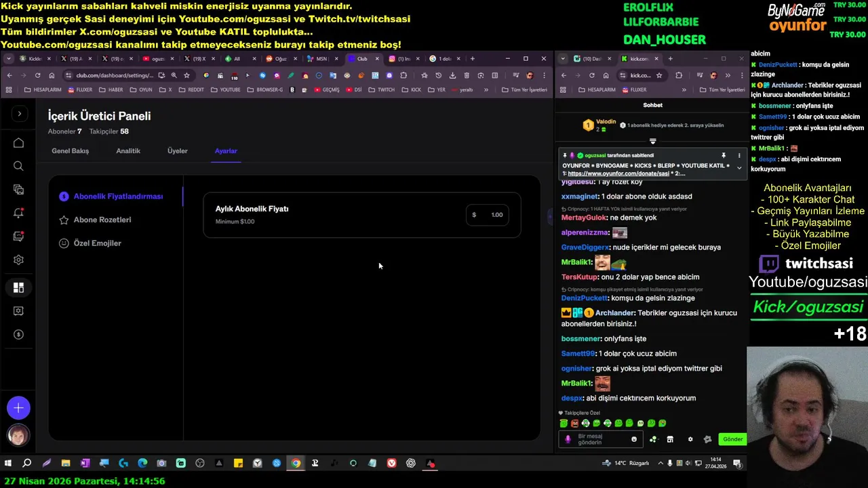Switch to Genel Bakış tab
Screen dimensions: 868x488
click(71, 151)
